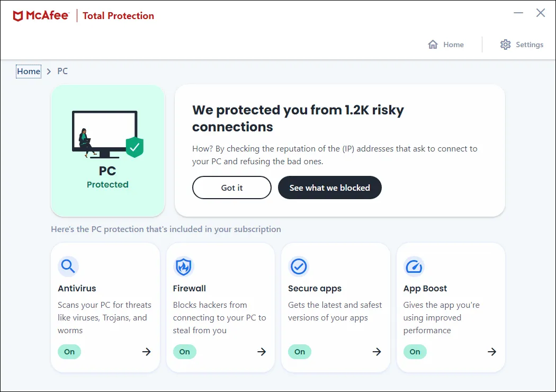Click the Firewall flame shield icon
Screen dimensions: 556x392
(184, 266)
